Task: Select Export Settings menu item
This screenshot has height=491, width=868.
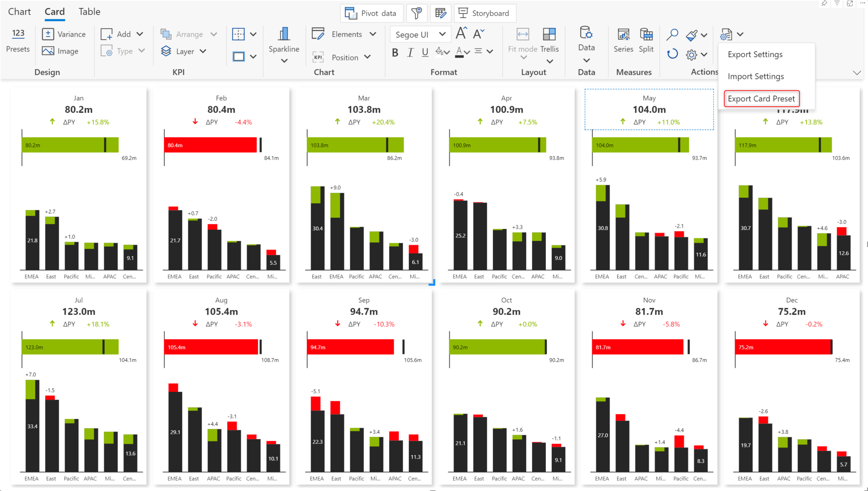Action: (755, 54)
